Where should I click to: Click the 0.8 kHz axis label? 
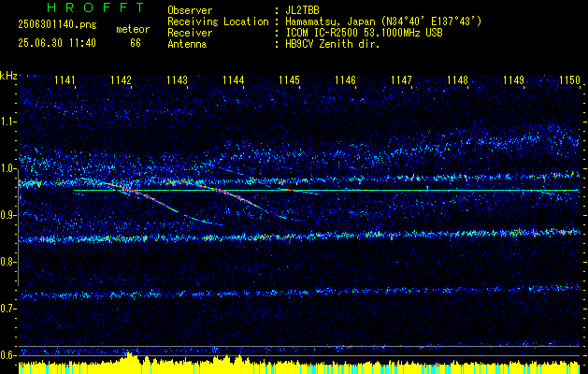8,262
